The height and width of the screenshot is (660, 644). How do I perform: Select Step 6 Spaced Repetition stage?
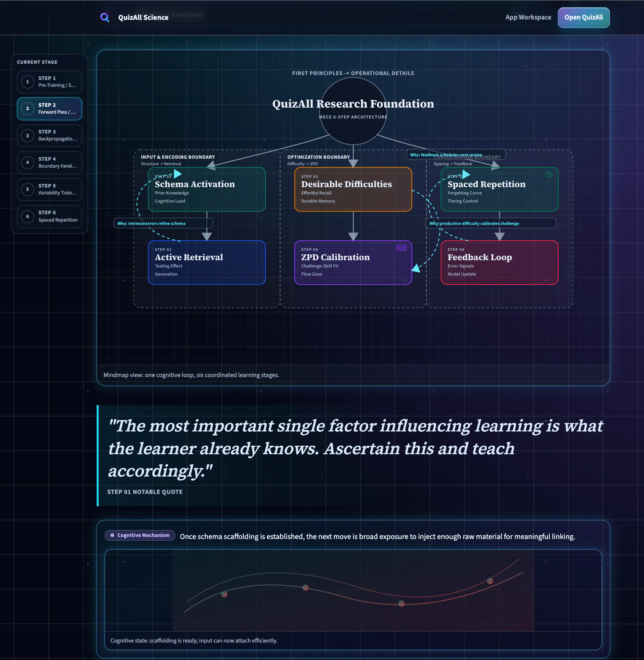coord(50,216)
